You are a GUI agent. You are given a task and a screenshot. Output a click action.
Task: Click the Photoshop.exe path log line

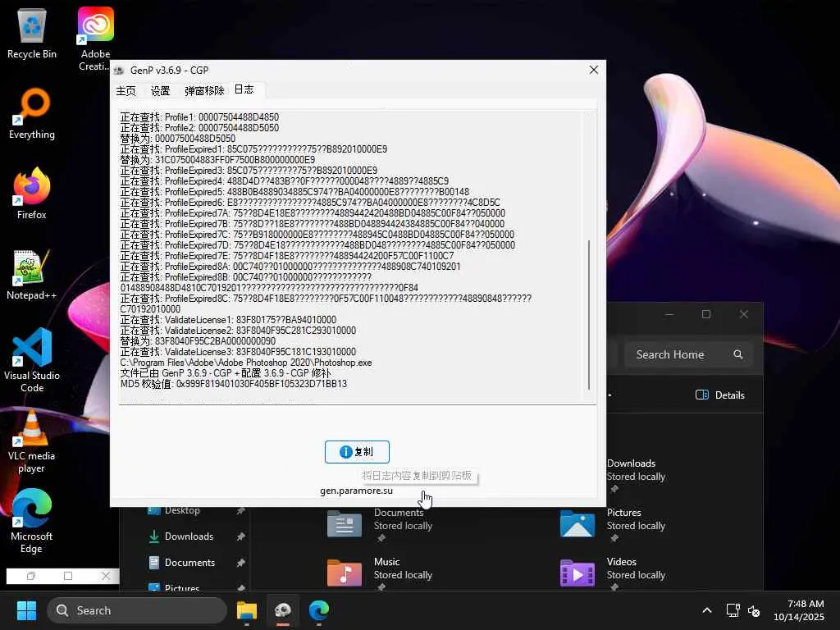click(x=246, y=363)
